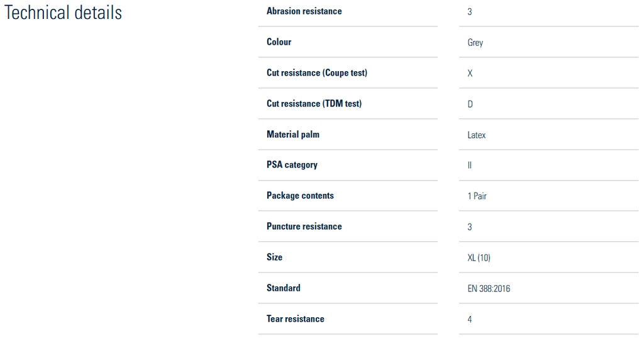
Task: Click the Package contents label
Action: [x=300, y=196]
